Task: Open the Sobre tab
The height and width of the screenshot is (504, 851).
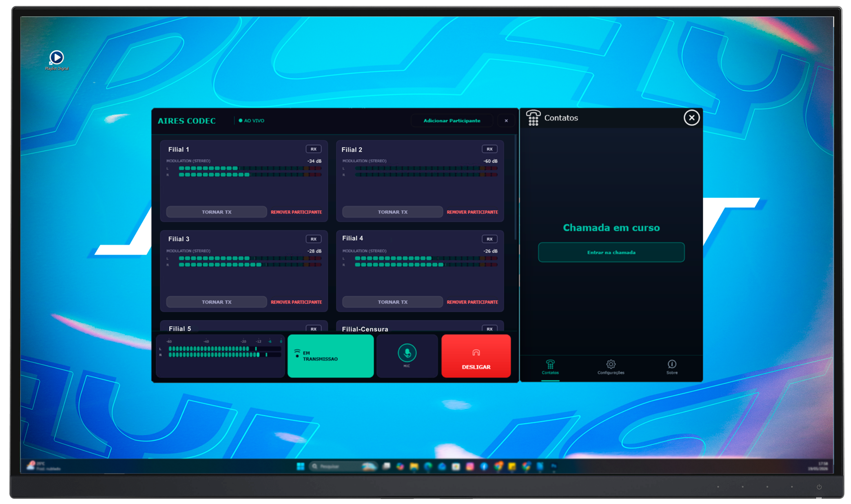Action: [672, 368]
